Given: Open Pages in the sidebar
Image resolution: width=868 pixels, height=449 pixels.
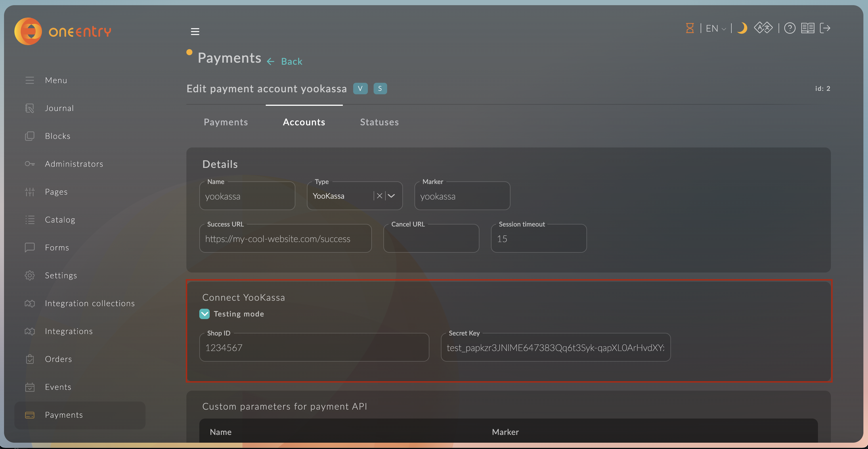Looking at the screenshot, I should [56, 192].
